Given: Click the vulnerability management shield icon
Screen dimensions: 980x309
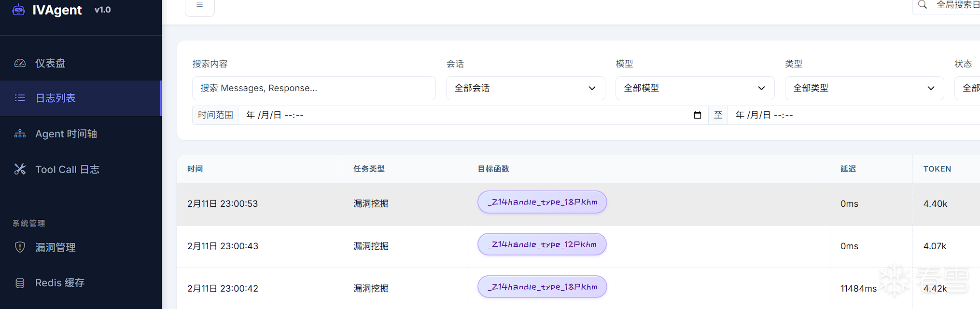Looking at the screenshot, I should (x=20, y=247).
